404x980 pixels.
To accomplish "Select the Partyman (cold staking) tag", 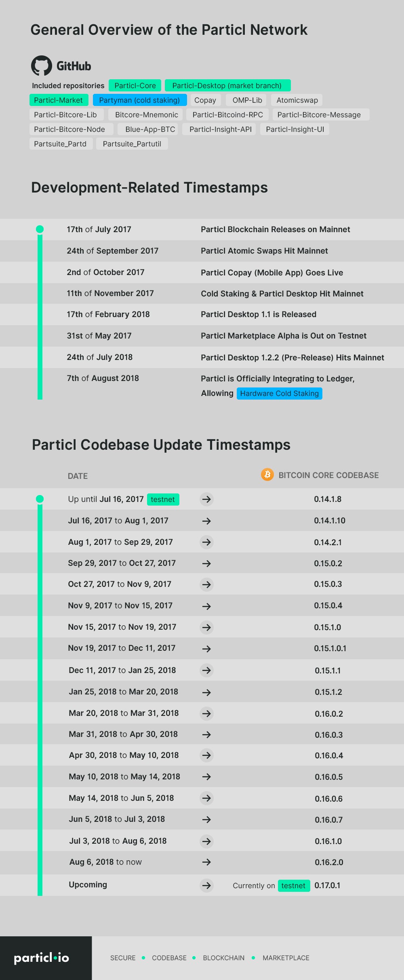I will pyautogui.click(x=139, y=100).
